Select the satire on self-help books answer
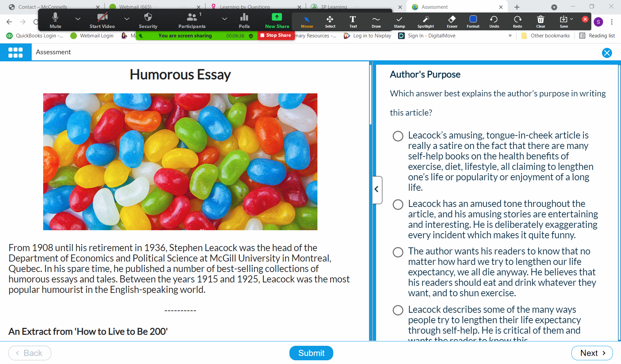The height and width of the screenshot is (364, 621). click(398, 136)
